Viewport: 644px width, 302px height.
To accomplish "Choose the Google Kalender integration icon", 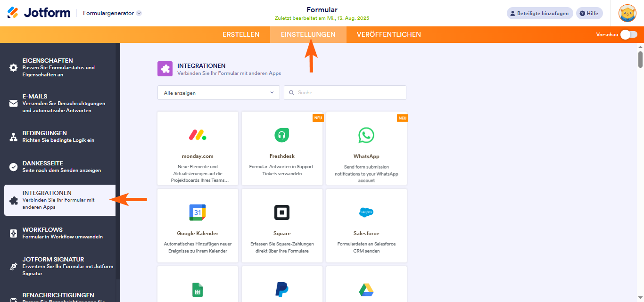I will 198,212.
